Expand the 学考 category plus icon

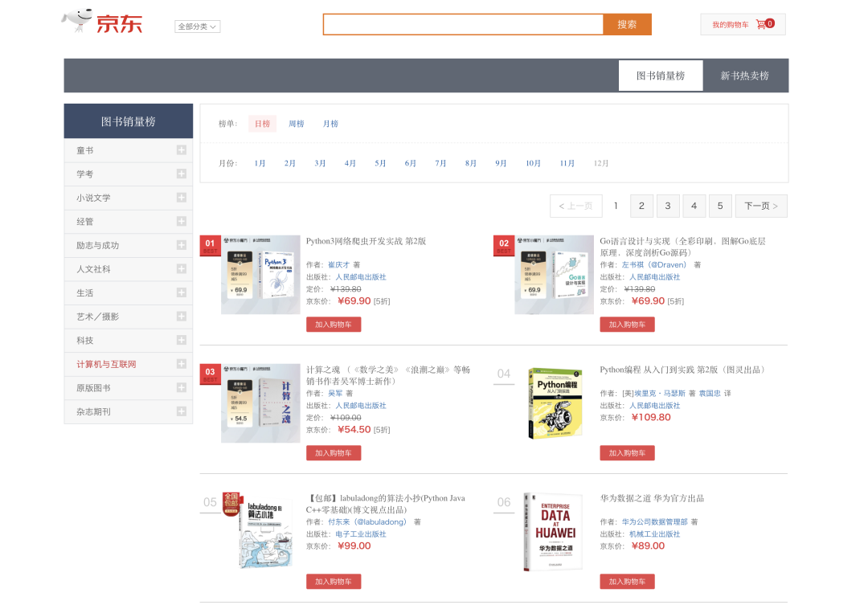pyautogui.click(x=181, y=174)
